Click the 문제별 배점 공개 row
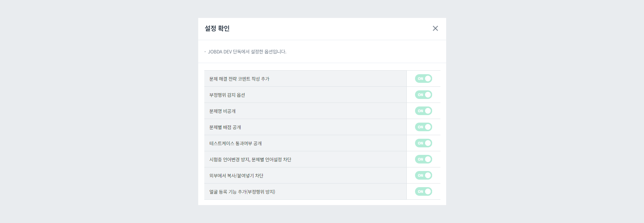Image resolution: width=644 pixels, height=223 pixels. coord(225,127)
